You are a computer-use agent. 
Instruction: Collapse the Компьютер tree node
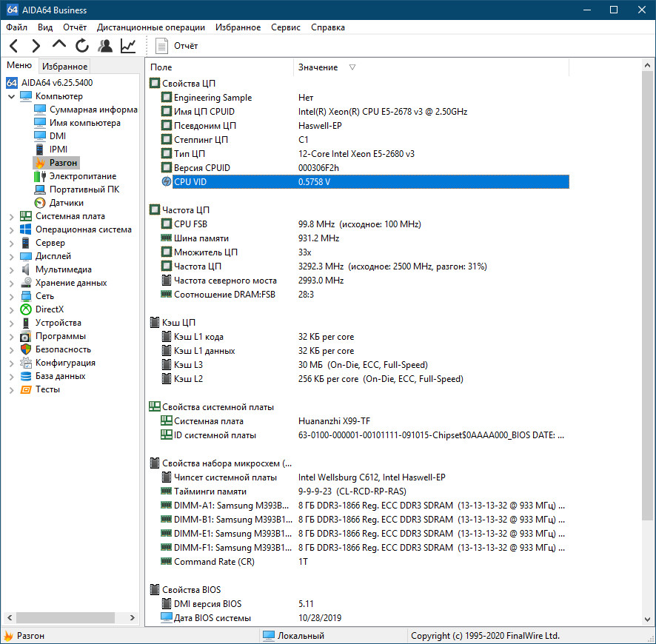coord(11,96)
